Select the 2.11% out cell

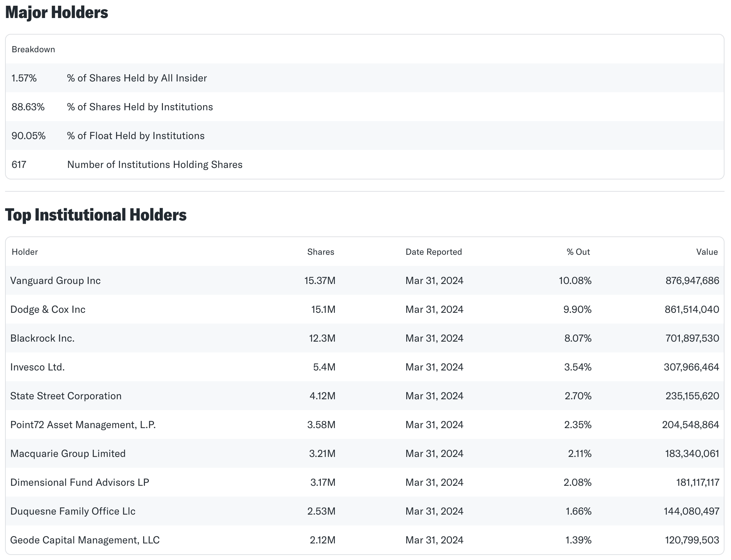(580, 454)
